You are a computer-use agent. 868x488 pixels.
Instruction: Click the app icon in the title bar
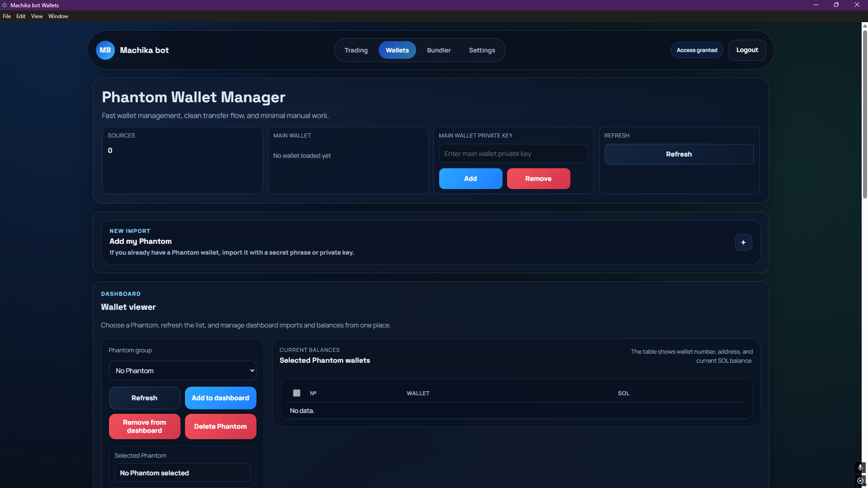(x=5, y=5)
